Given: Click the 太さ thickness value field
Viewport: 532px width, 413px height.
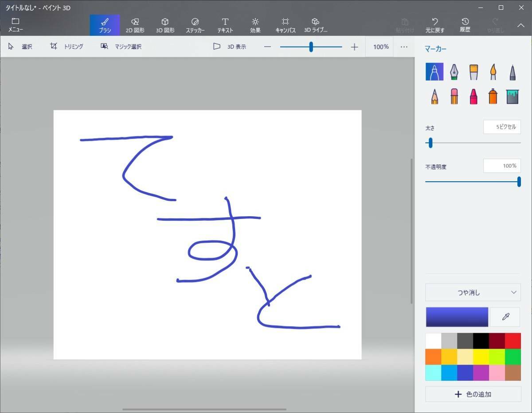Looking at the screenshot, I should coord(502,127).
